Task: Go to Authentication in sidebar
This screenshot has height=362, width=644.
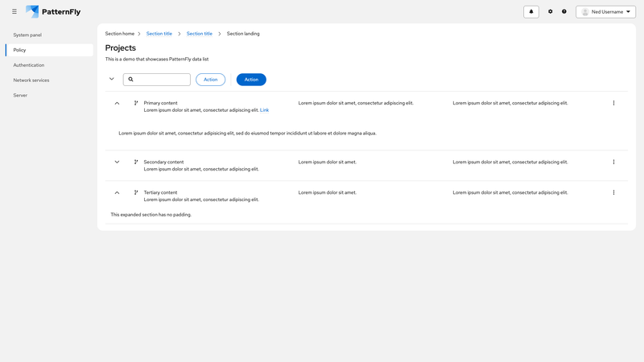Action: point(49,65)
